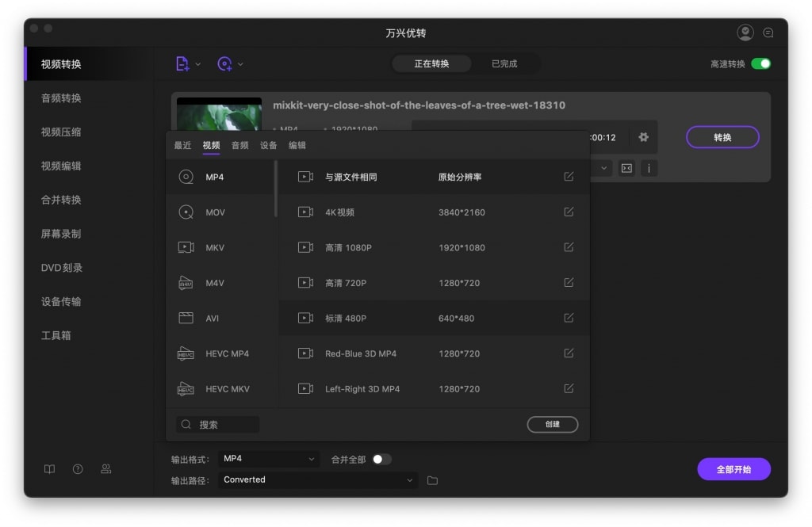Click the user account avatar icon

pyautogui.click(x=745, y=32)
